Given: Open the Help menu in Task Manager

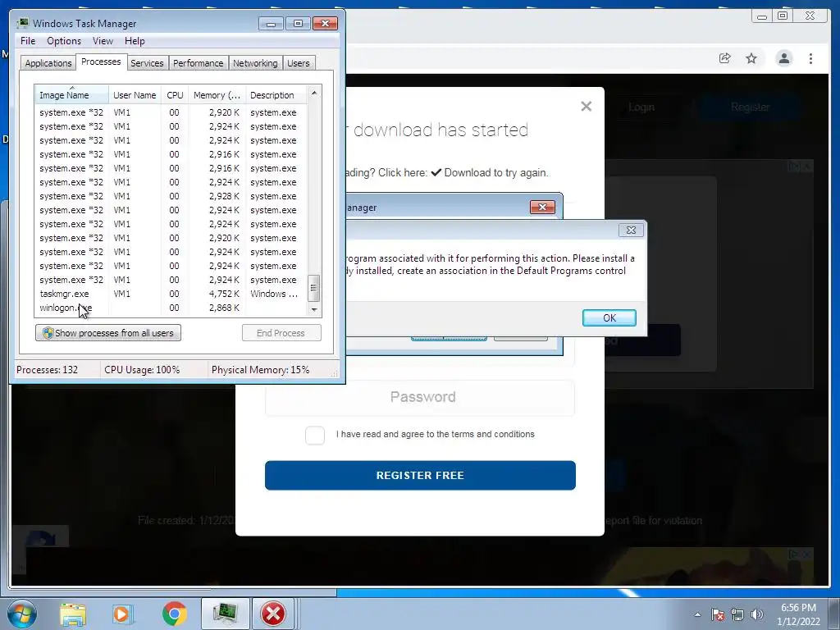Looking at the screenshot, I should (x=135, y=41).
